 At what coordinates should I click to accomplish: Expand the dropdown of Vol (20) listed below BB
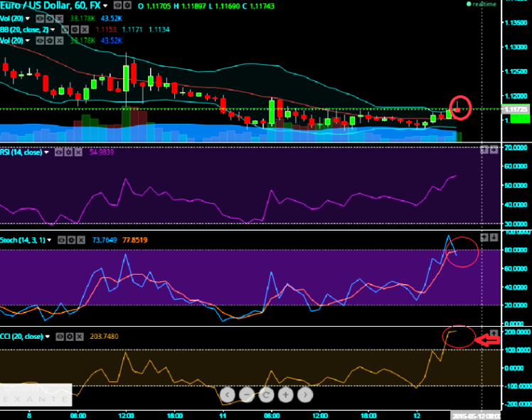(x=28, y=41)
